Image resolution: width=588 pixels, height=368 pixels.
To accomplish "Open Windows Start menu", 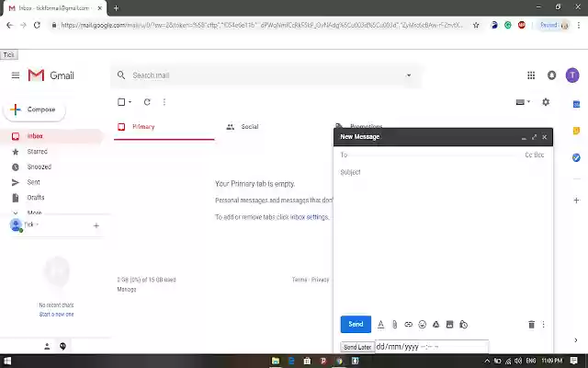I will tap(7, 361).
